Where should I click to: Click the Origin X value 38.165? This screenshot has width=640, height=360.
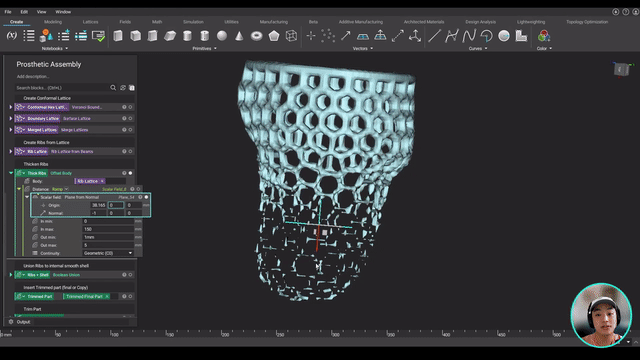(98, 205)
